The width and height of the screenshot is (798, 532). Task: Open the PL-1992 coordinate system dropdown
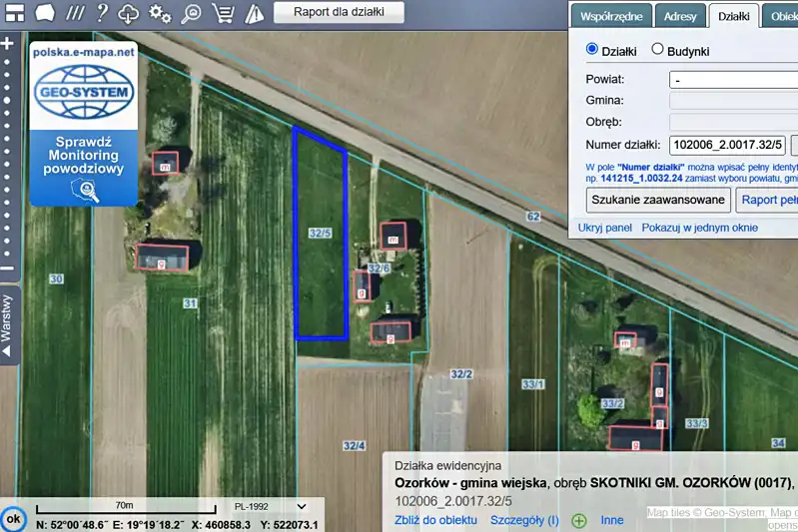(x=270, y=506)
